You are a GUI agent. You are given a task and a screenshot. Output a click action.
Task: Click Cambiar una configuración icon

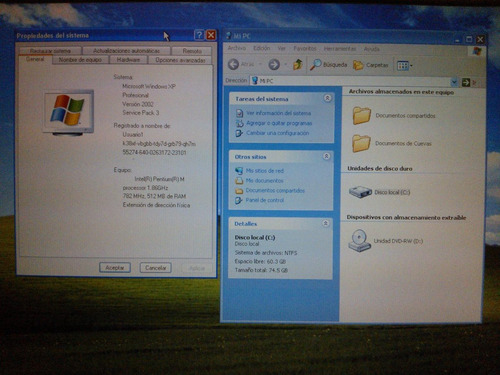click(239, 133)
